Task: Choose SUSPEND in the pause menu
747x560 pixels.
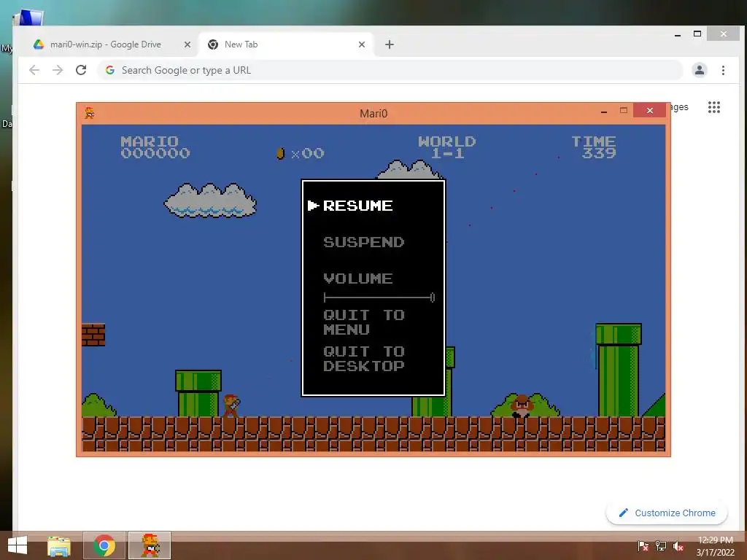Action: (363, 242)
